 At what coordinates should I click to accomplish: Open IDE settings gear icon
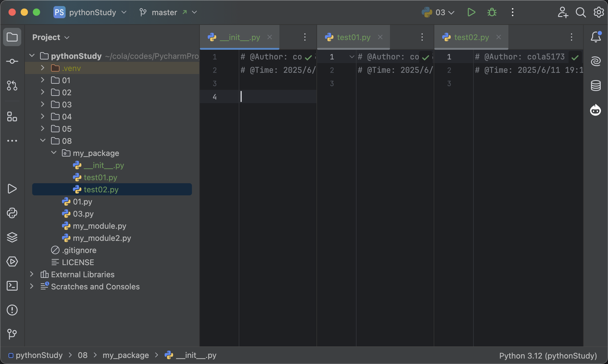pos(599,12)
